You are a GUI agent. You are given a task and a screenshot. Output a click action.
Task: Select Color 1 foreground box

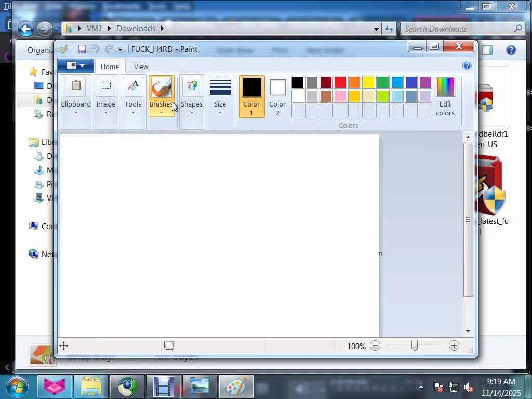click(x=251, y=97)
